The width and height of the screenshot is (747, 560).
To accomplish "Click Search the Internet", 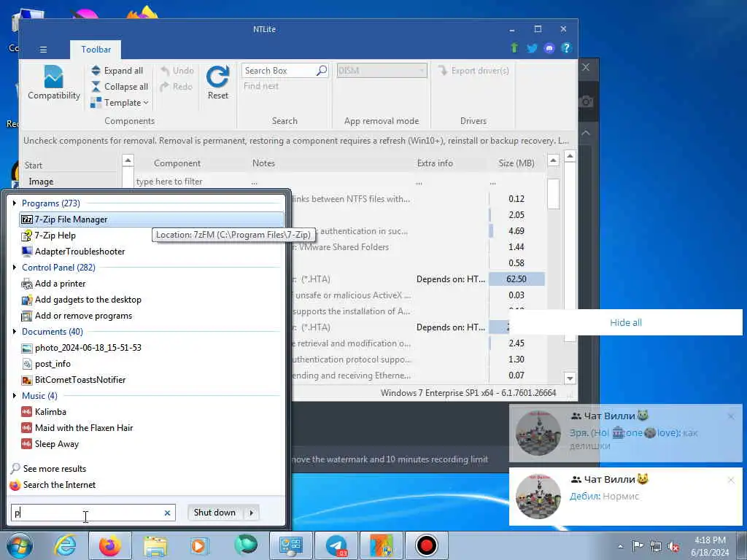I will (53, 485).
